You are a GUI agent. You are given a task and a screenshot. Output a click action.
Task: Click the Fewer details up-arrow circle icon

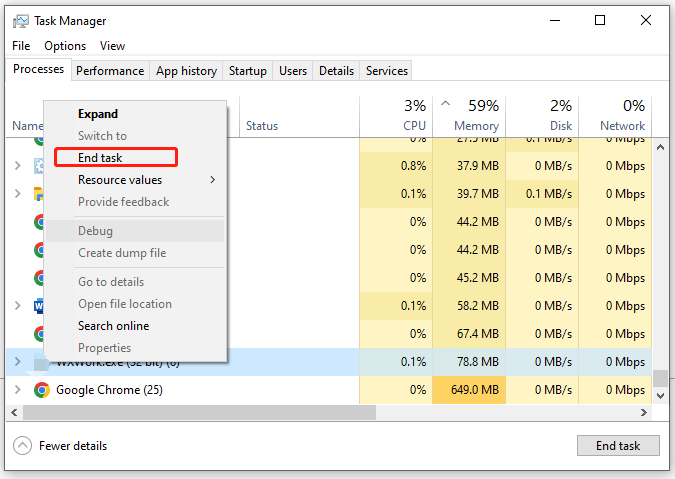click(22, 446)
